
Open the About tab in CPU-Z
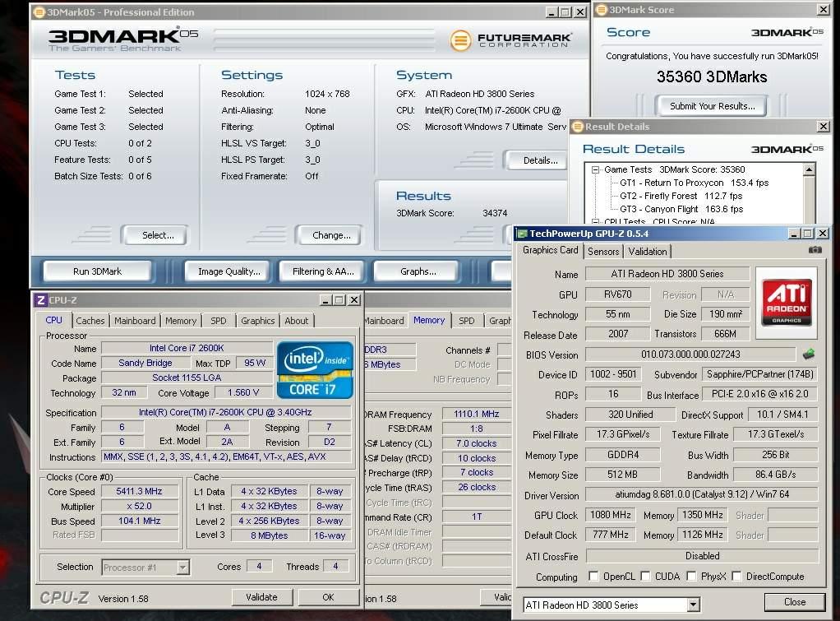[x=296, y=321]
